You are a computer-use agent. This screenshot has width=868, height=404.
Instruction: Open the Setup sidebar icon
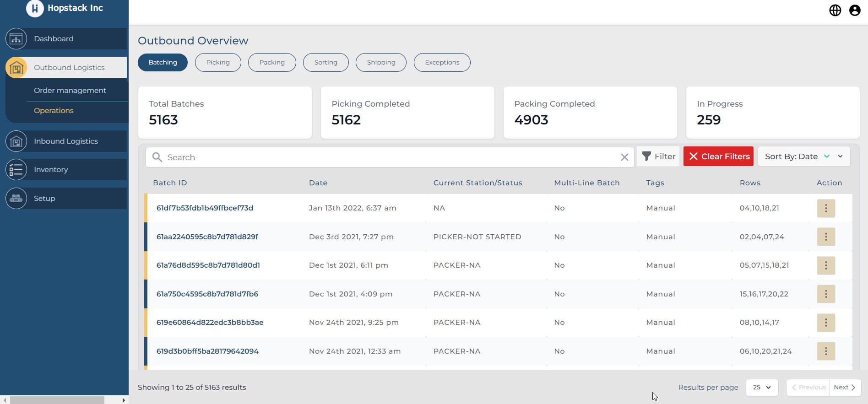(16, 199)
